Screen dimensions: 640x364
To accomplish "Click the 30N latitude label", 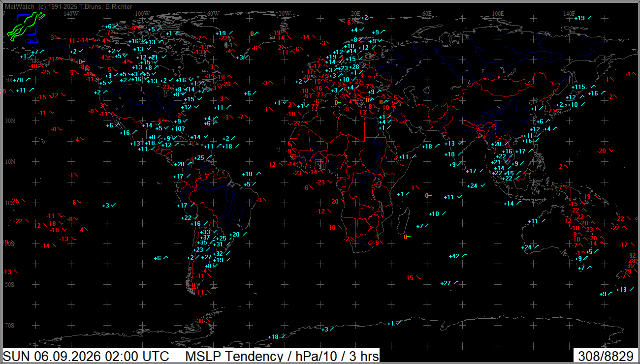I will [9, 121].
